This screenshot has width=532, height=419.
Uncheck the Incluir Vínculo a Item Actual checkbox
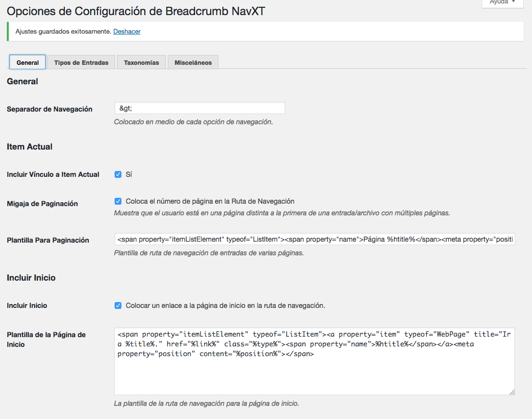click(118, 174)
